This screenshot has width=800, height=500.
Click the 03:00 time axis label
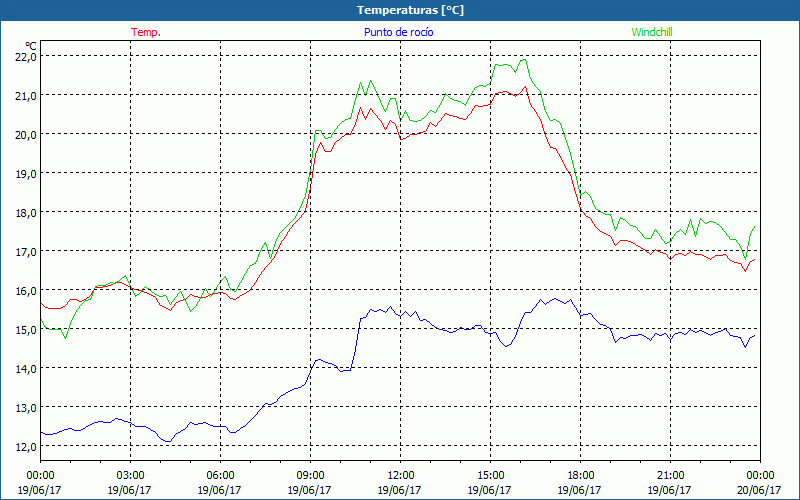click(130, 476)
